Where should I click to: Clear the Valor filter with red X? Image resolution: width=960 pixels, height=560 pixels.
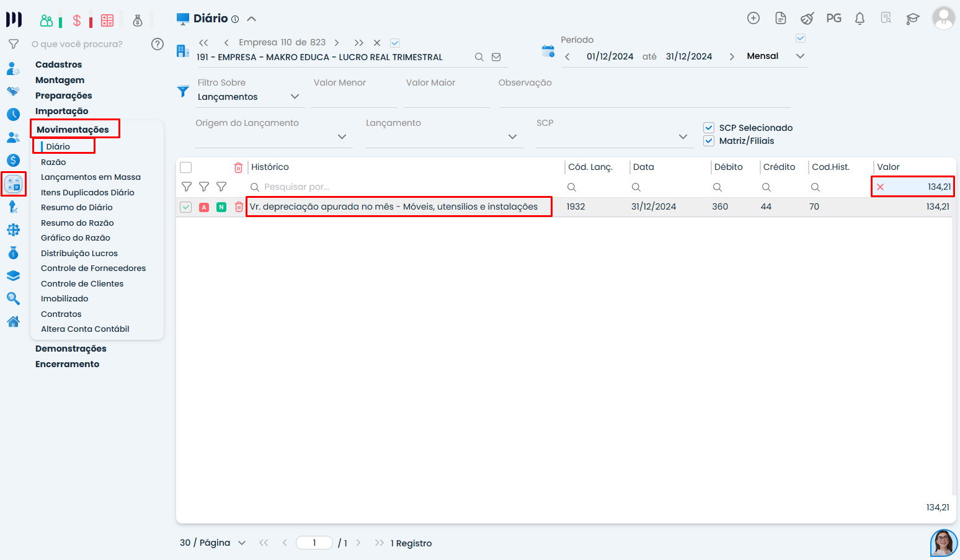pyautogui.click(x=880, y=187)
